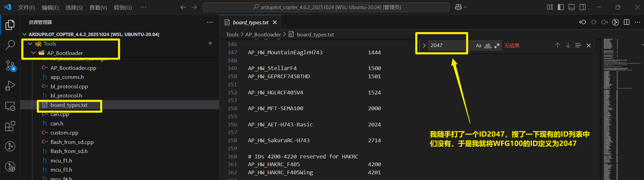Open the 文件(F) menu
The width and height of the screenshot is (644, 180).
(26, 7)
